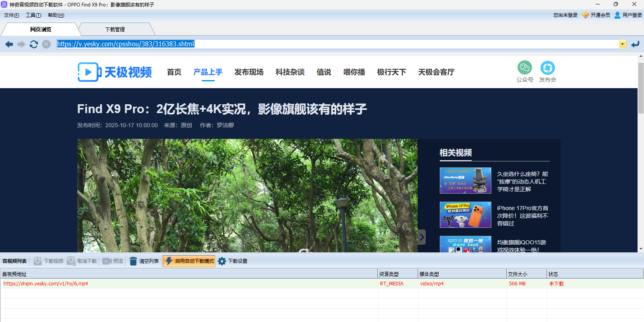Open the WeChat 公众号 icon
644x322 pixels.
point(524,68)
